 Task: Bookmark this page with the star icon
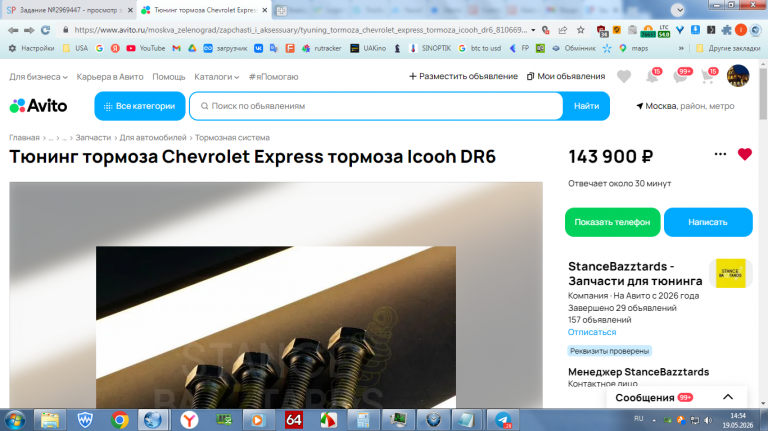tap(580, 30)
